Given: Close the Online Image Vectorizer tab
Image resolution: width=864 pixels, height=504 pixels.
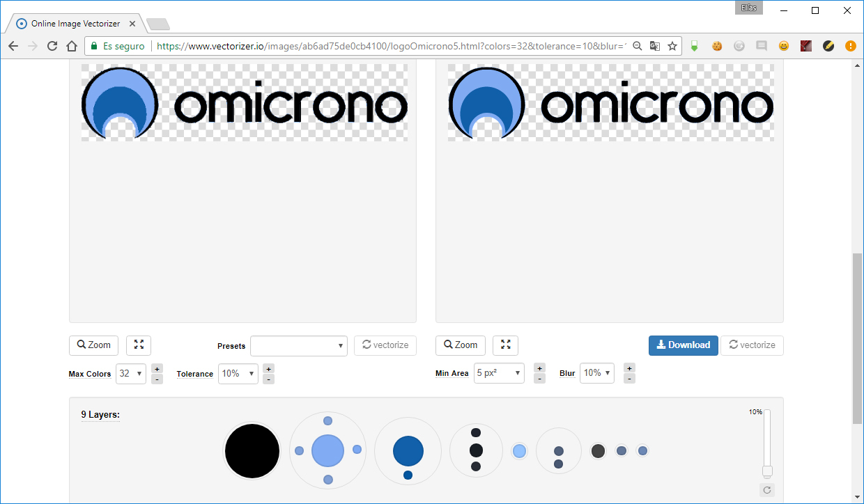Looking at the screenshot, I should pyautogui.click(x=132, y=23).
